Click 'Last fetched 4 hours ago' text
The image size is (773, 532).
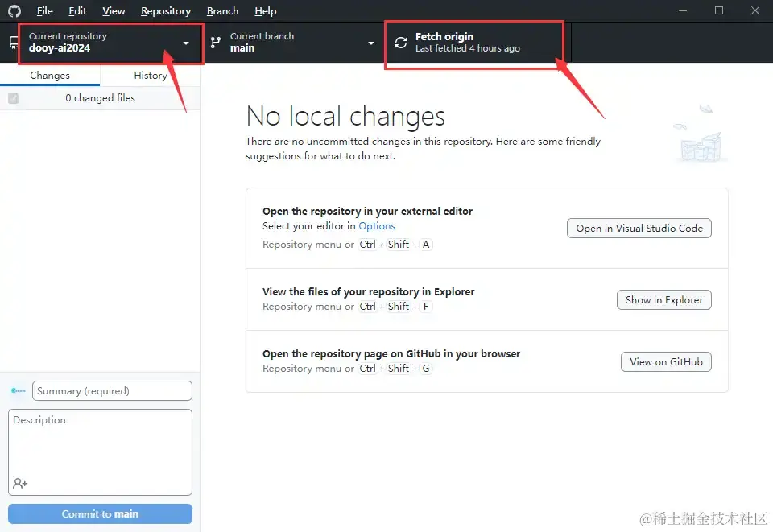tap(467, 48)
